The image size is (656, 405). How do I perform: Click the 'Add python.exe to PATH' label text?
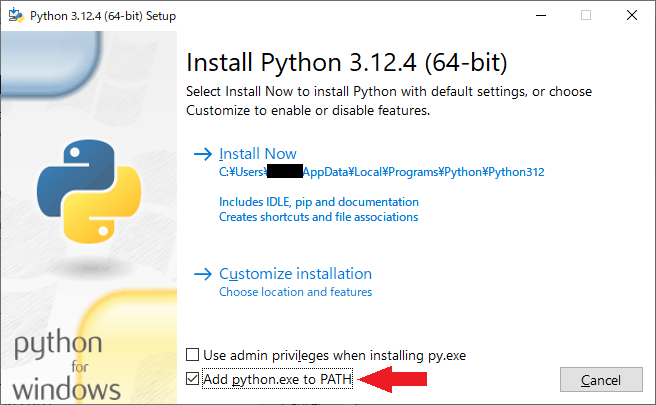tap(278, 379)
